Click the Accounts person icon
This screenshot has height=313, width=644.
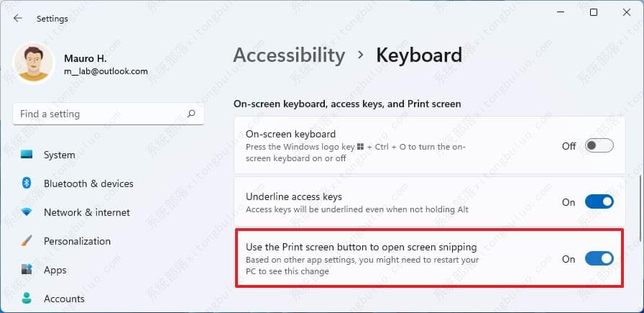pos(27,299)
